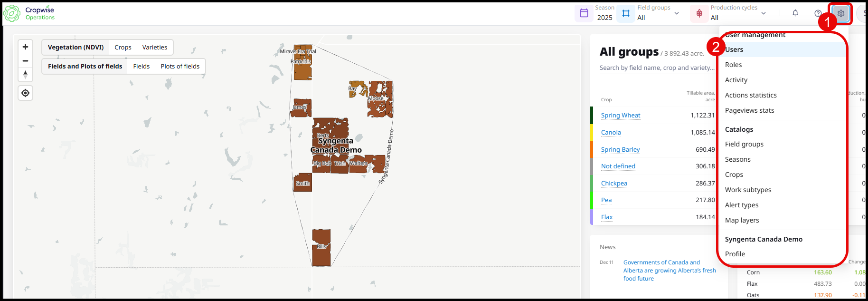Open the Alberta fresh food news article
Image resolution: width=868 pixels, height=301 pixels.
pos(670,270)
